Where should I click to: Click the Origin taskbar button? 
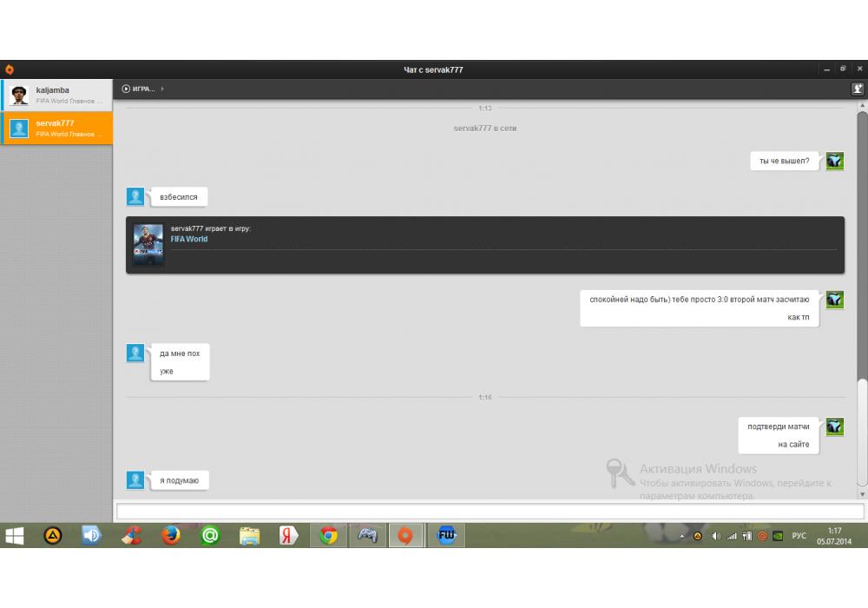click(406, 535)
